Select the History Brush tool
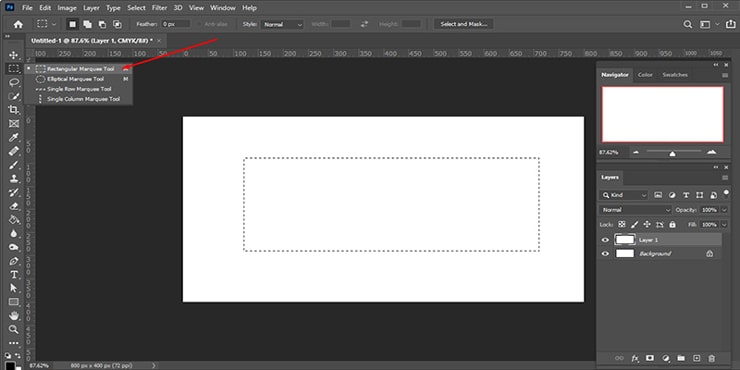Viewport: 740px width, 370px height. pyautogui.click(x=14, y=192)
